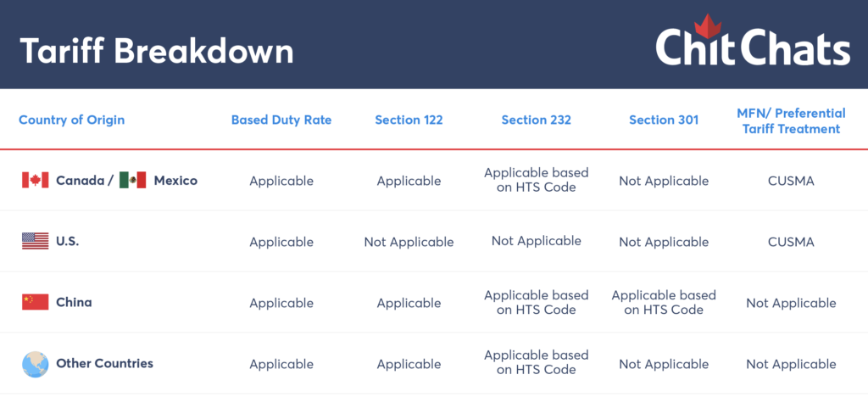Click the China flag icon
This screenshot has height=397, width=868.
[x=35, y=302]
